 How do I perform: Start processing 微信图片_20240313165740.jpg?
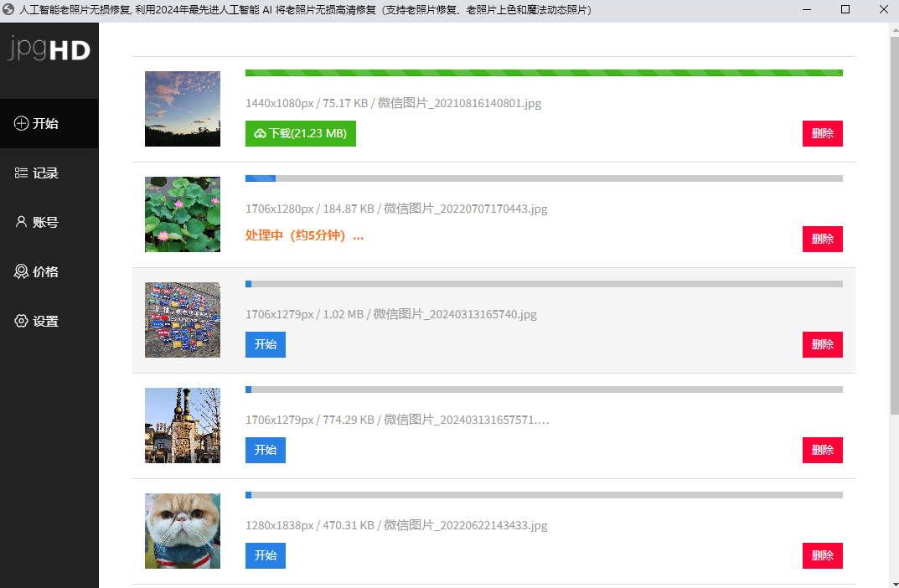(x=266, y=344)
